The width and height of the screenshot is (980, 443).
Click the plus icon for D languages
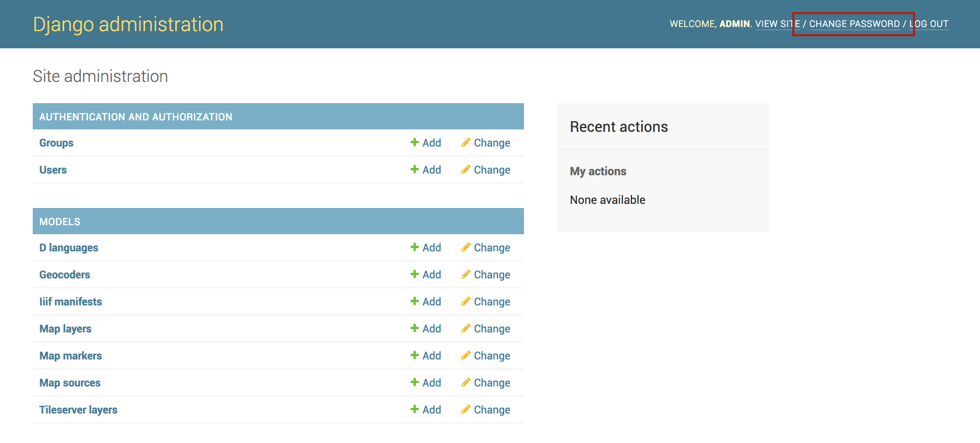coord(414,247)
